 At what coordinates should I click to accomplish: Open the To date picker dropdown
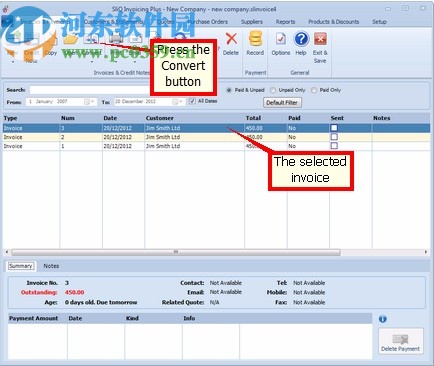tap(178, 102)
